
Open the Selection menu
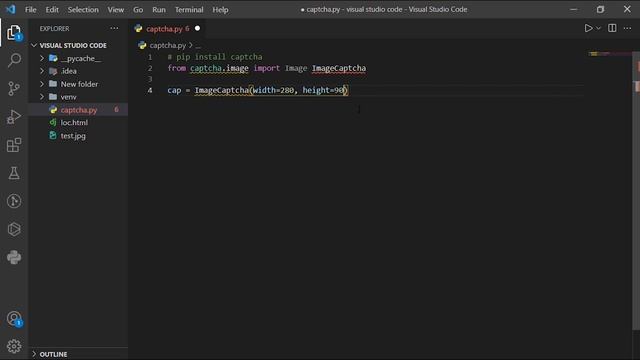(83, 9)
